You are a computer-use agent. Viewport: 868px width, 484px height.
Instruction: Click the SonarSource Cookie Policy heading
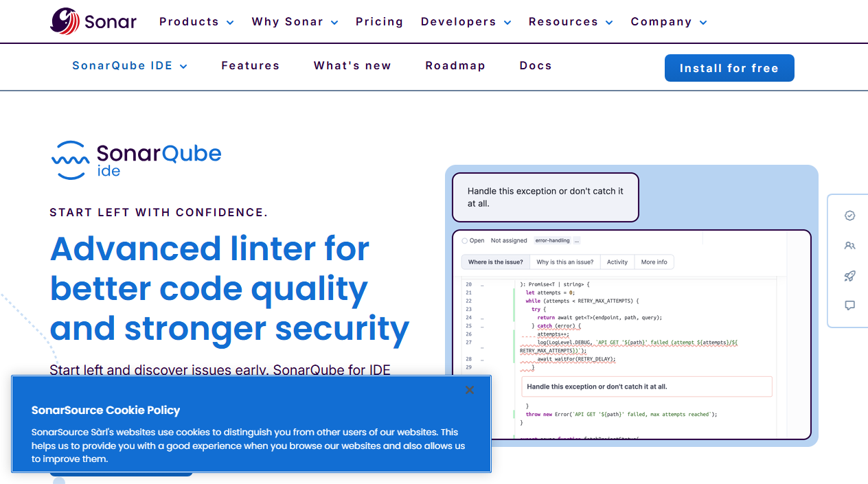(x=106, y=411)
